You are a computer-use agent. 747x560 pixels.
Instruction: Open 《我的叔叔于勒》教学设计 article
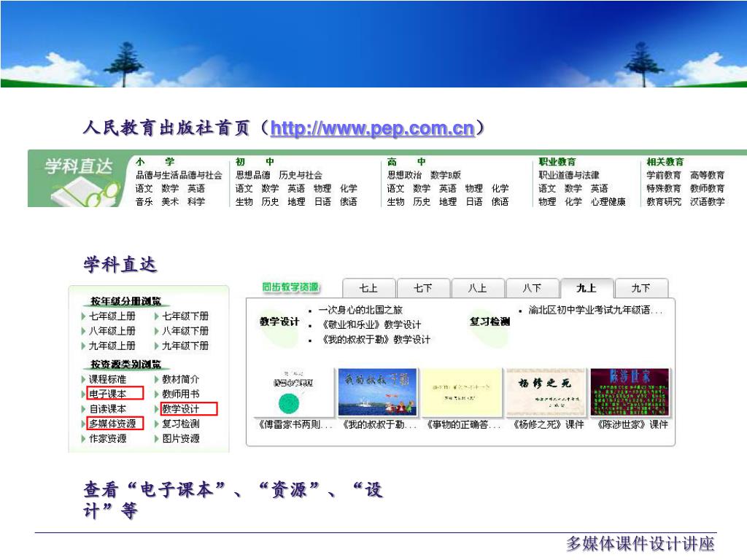tap(374, 340)
